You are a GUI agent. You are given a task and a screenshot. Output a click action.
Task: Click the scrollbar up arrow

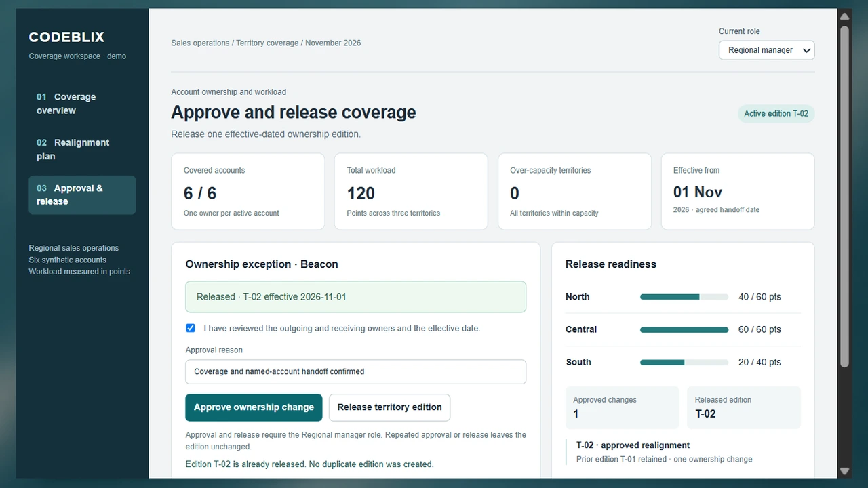pyautogui.click(x=844, y=16)
